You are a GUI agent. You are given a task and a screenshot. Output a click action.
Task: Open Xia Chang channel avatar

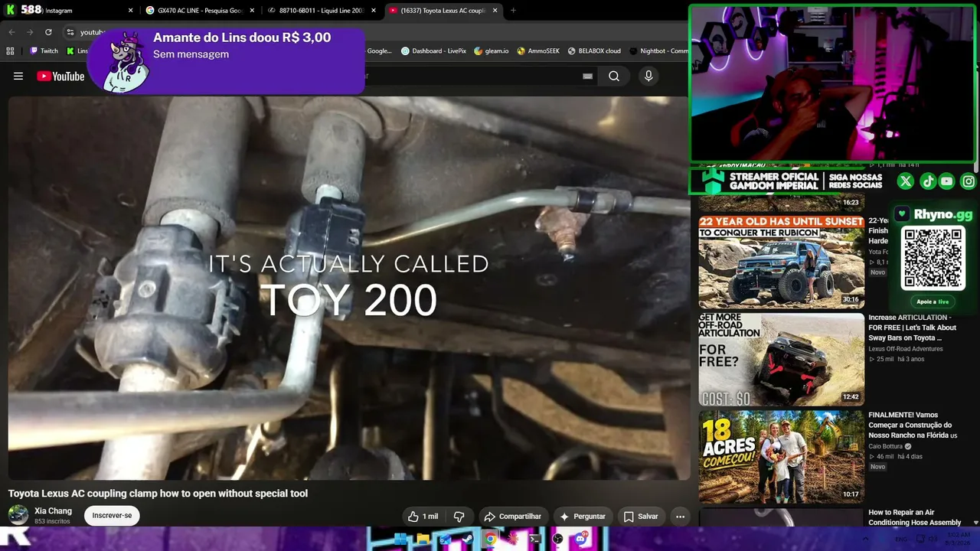[18, 515]
